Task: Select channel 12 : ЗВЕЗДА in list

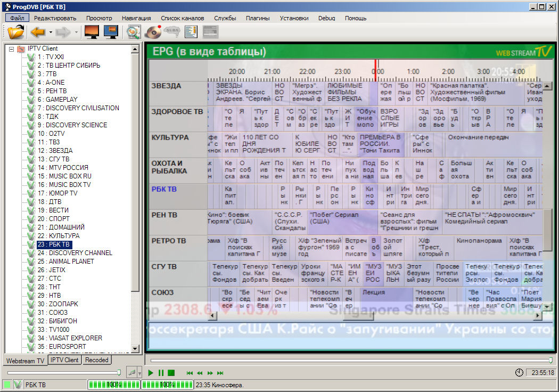Action: [55, 151]
